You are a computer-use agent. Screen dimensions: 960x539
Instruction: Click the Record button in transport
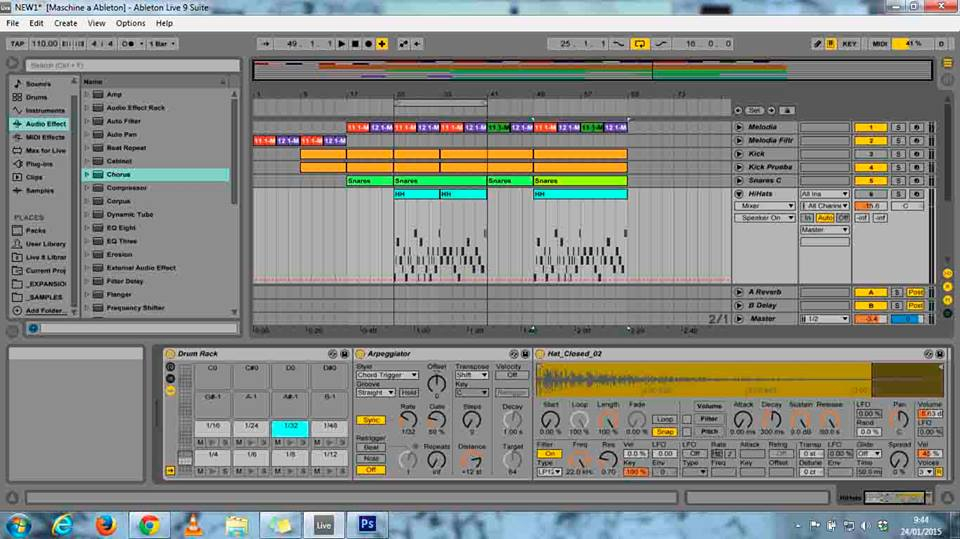pos(369,43)
